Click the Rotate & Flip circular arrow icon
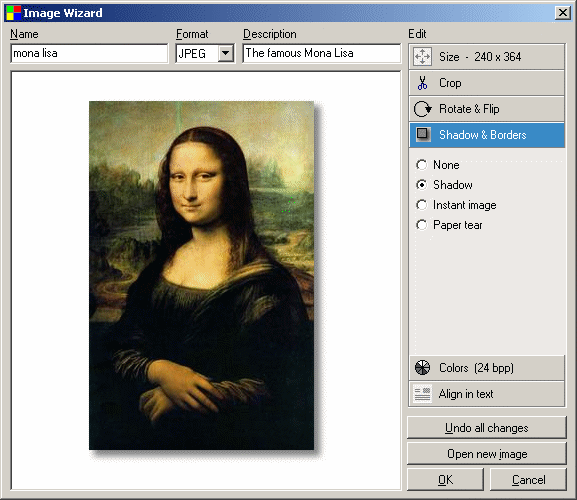The width and height of the screenshot is (577, 500). (422, 109)
